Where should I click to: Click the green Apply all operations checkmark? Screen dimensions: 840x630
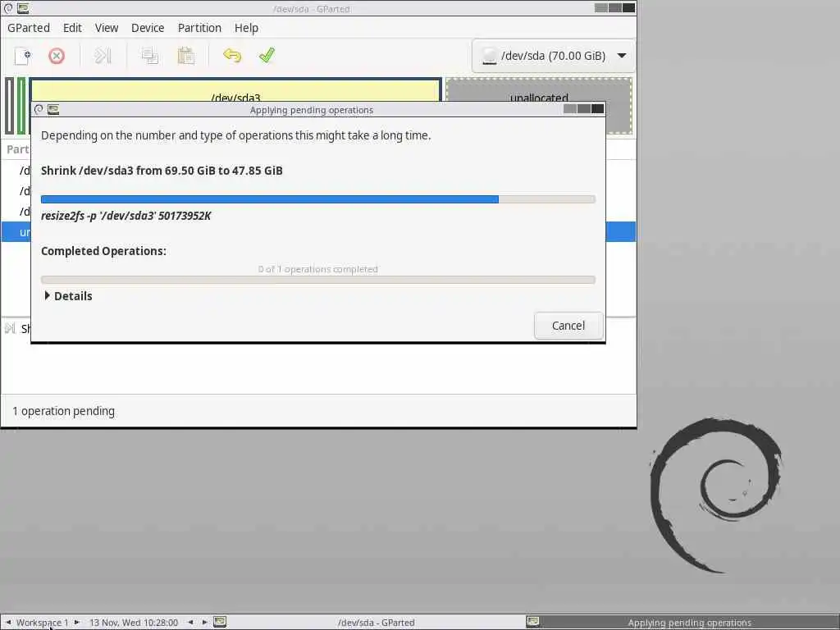pos(267,55)
